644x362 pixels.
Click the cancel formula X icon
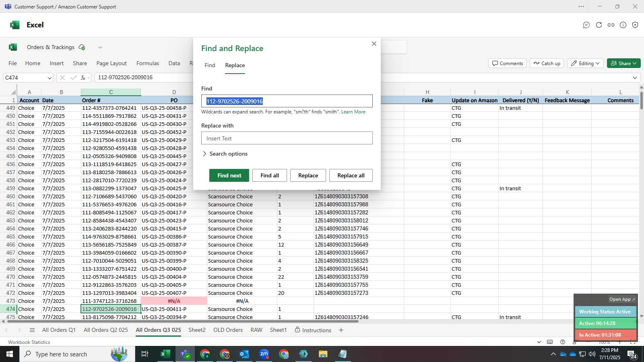(62, 78)
